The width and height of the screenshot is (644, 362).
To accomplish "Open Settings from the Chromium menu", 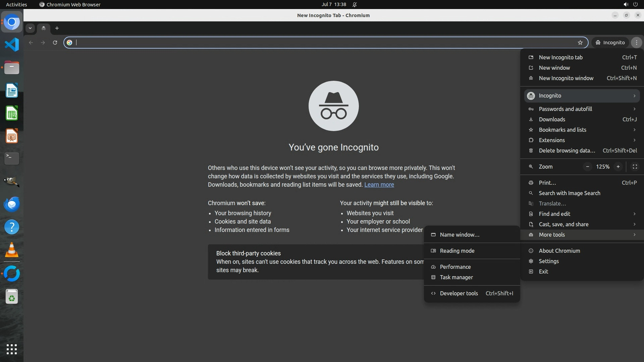I will click(x=548, y=261).
